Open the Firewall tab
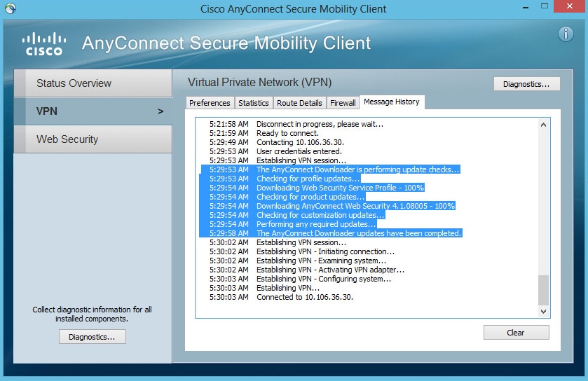 pyautogui.click(x=343, y=103)
